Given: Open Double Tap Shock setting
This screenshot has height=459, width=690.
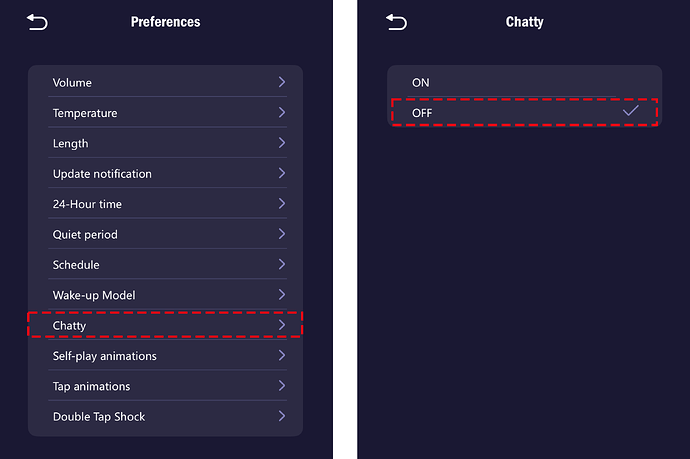Looking at the screenshot, I should click(166, 416).
